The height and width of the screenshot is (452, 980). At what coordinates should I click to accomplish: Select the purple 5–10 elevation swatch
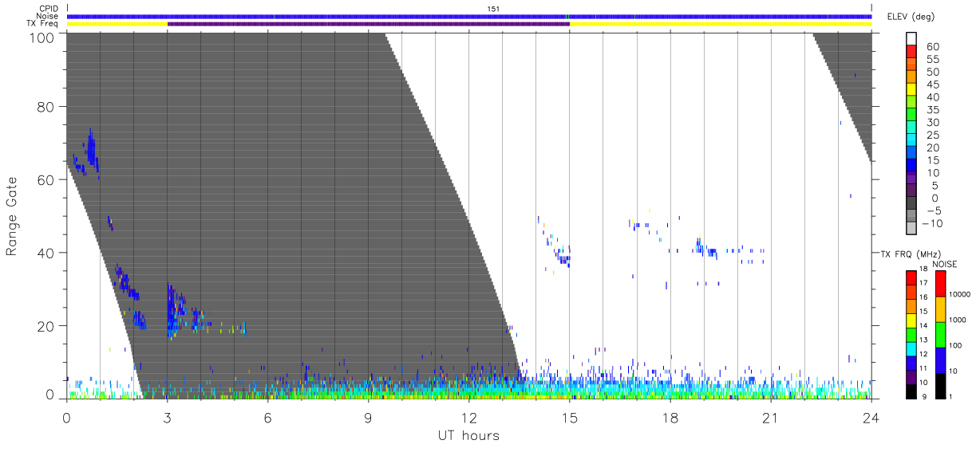pos(911,179)
